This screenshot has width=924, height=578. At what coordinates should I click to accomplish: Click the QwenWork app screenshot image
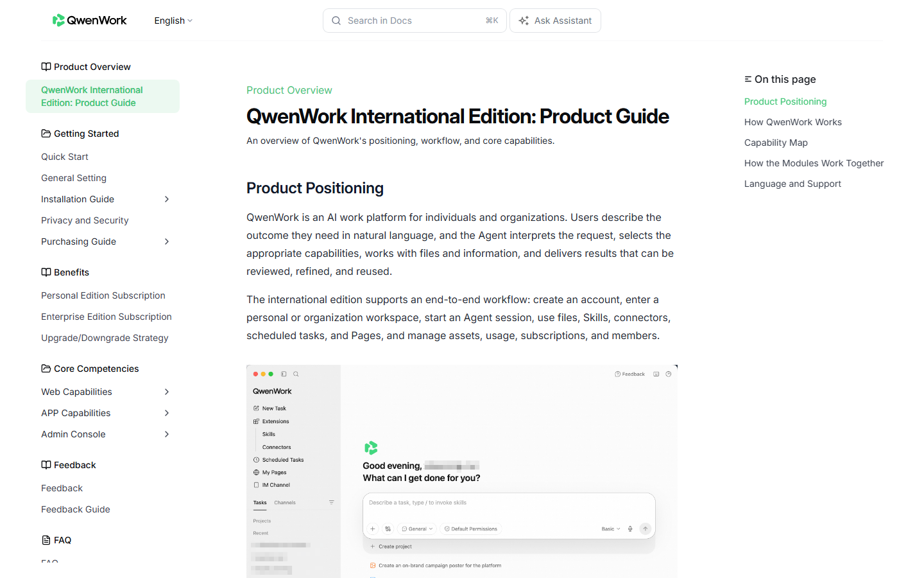coord(462,471)
